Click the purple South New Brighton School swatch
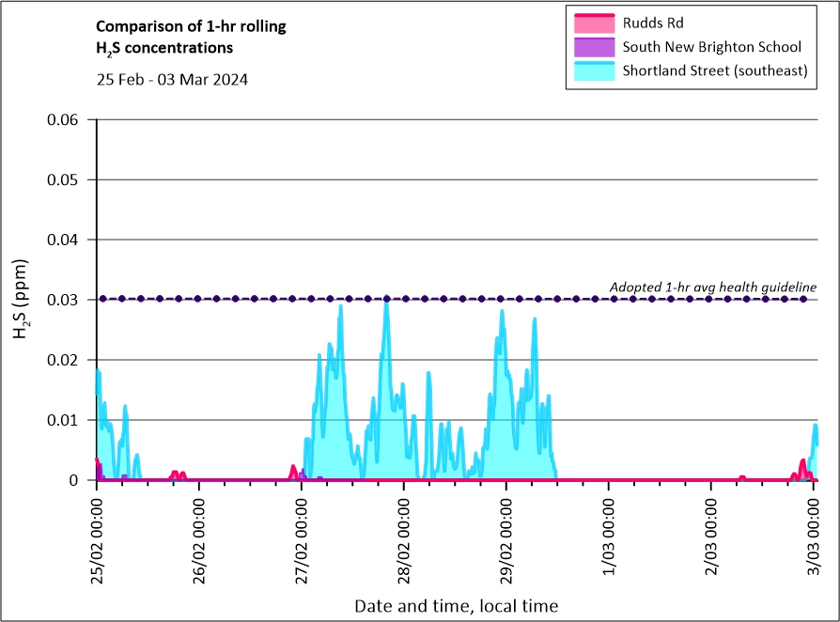This screenshot has height=622, width=840. point(592,46)
